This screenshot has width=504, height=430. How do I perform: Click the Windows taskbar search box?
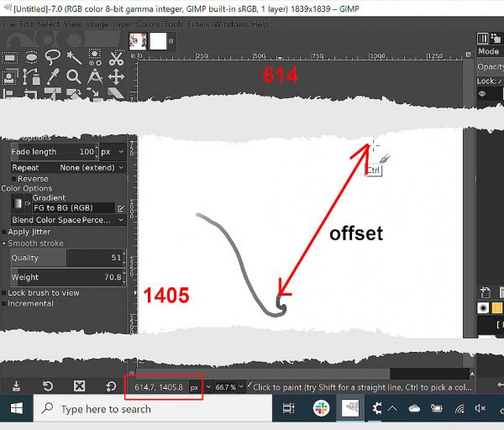pos(153,409)
